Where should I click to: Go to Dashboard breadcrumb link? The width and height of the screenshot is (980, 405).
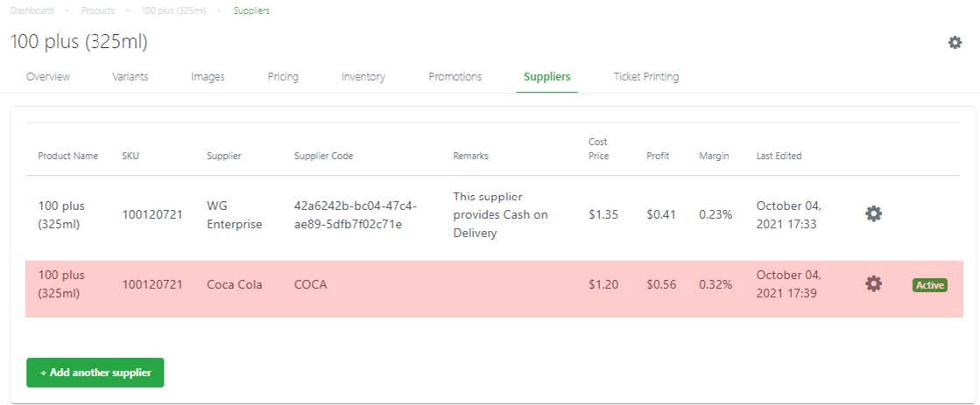(32, 10)
